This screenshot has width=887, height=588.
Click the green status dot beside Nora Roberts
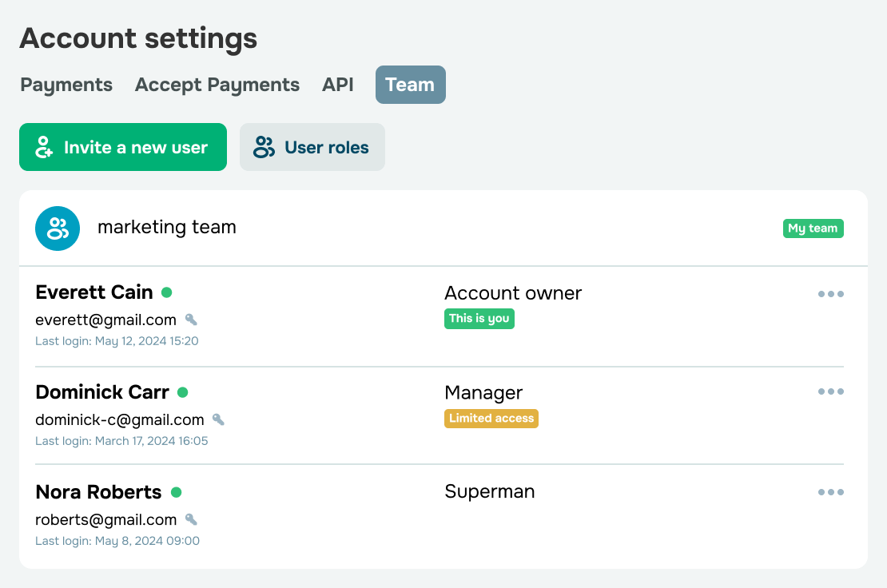pyautogui.click(x=176, y=492)
